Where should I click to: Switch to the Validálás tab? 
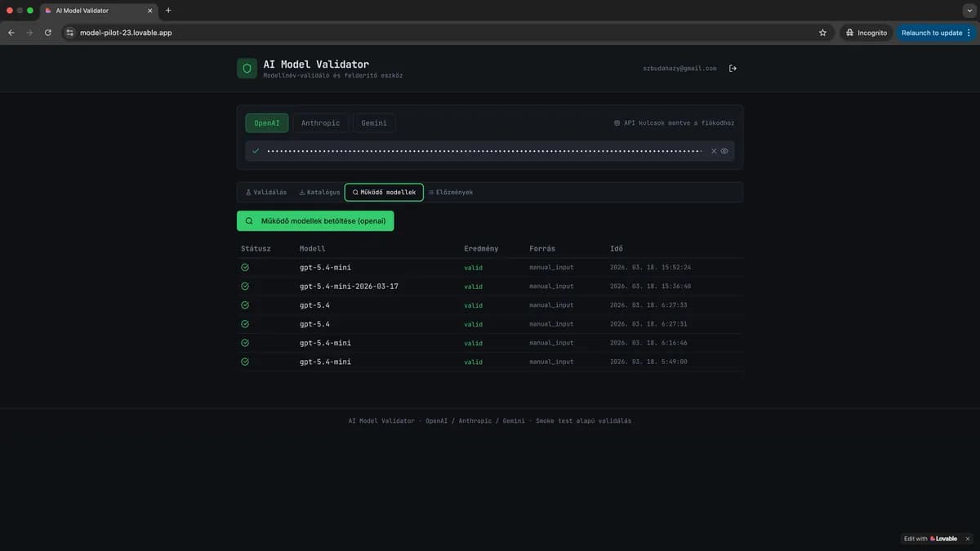pyautogui.click(x=266, y=193)
